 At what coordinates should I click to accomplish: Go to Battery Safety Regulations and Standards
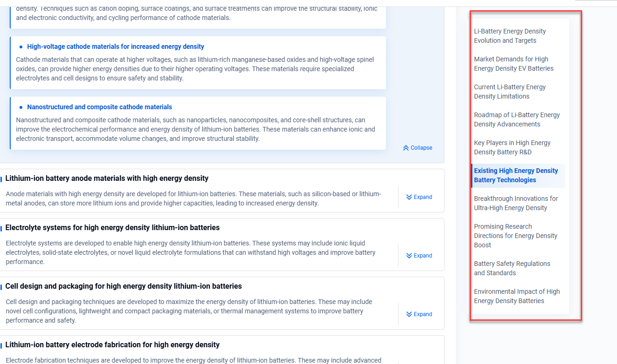pyautogui.click(x=512, y=268)
